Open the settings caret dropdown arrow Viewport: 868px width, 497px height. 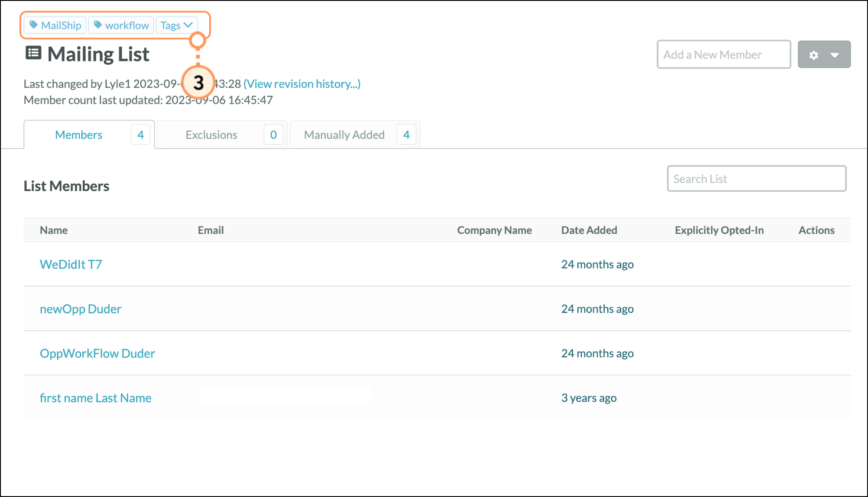click(x=835, y=55)
